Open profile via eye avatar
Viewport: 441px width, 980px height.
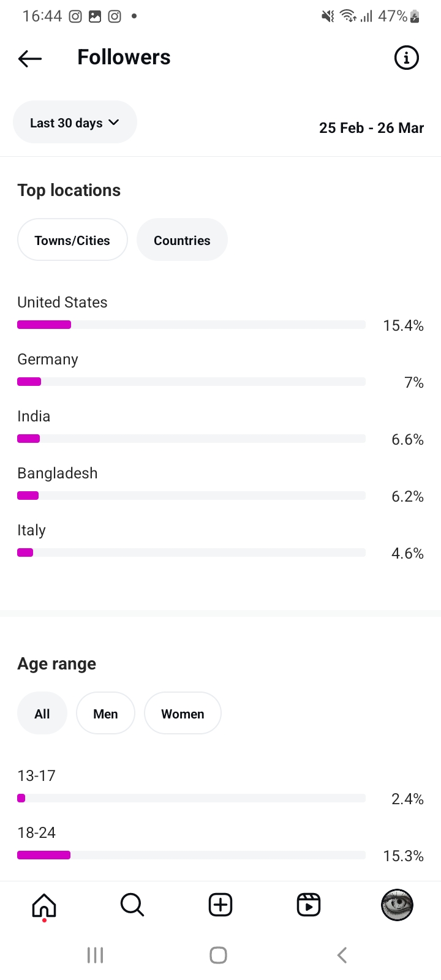[397, 905]
